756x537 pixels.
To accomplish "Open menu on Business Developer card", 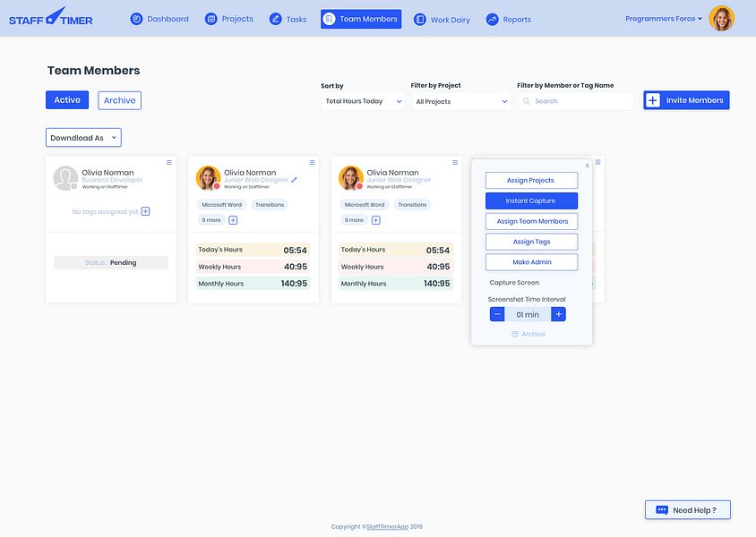I will tap(168, 162).
